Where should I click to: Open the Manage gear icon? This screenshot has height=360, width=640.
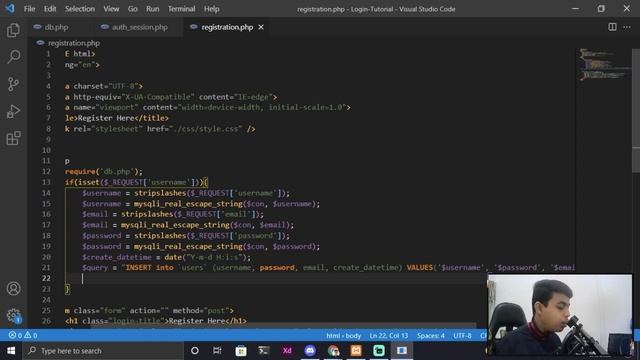point(13,315)
